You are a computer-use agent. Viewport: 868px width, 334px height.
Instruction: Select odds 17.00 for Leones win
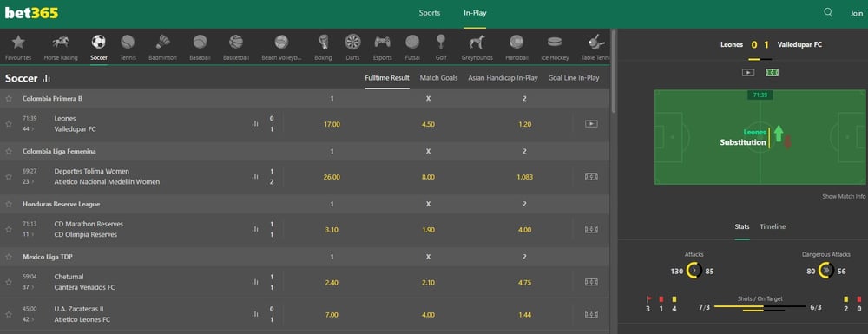(x=332, y=124)
